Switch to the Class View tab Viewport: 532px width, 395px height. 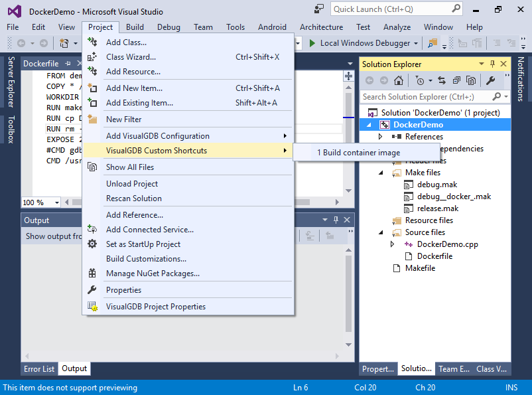[x=492, y=369]
